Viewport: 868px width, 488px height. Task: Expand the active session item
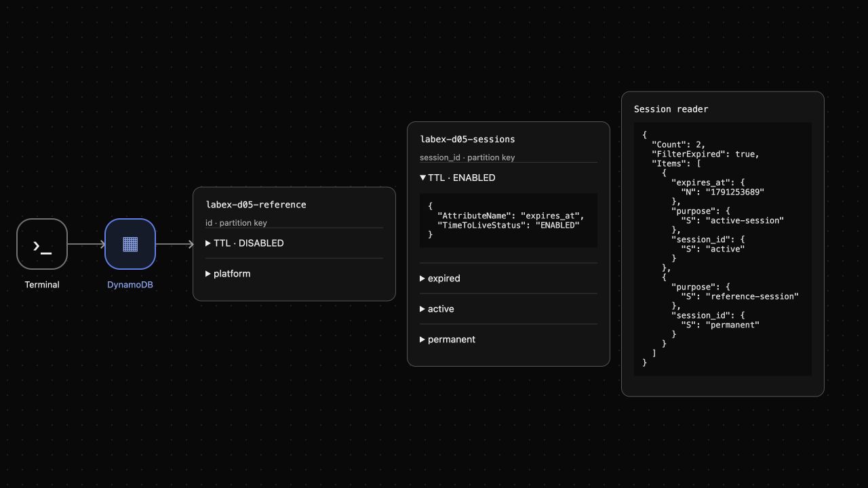click(x=509, y=309)
